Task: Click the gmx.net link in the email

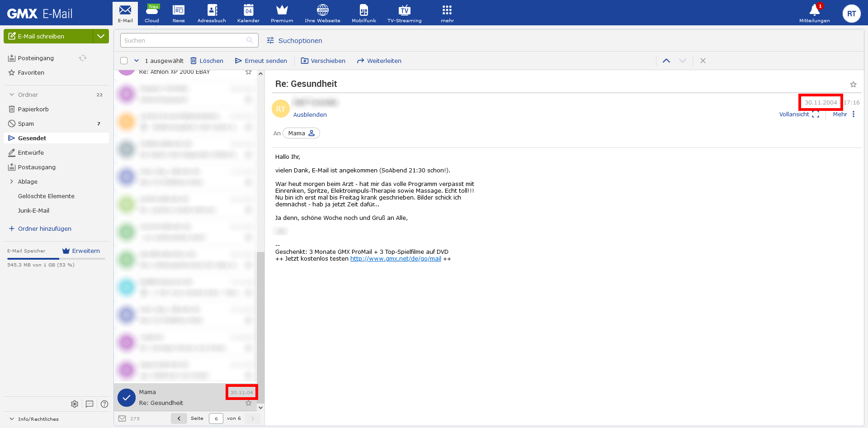Action: pyautogui.click(x=395, y=258)
